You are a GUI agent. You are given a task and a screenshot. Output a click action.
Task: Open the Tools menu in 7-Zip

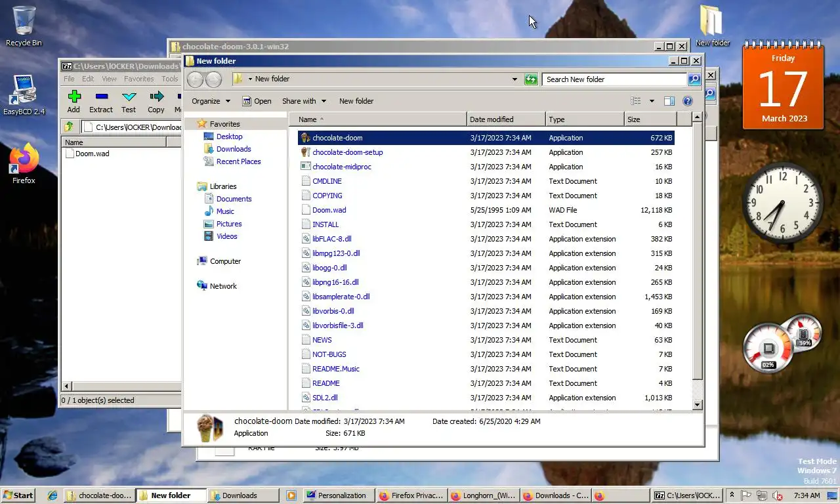pyautogui.click(x=170, y=79)
